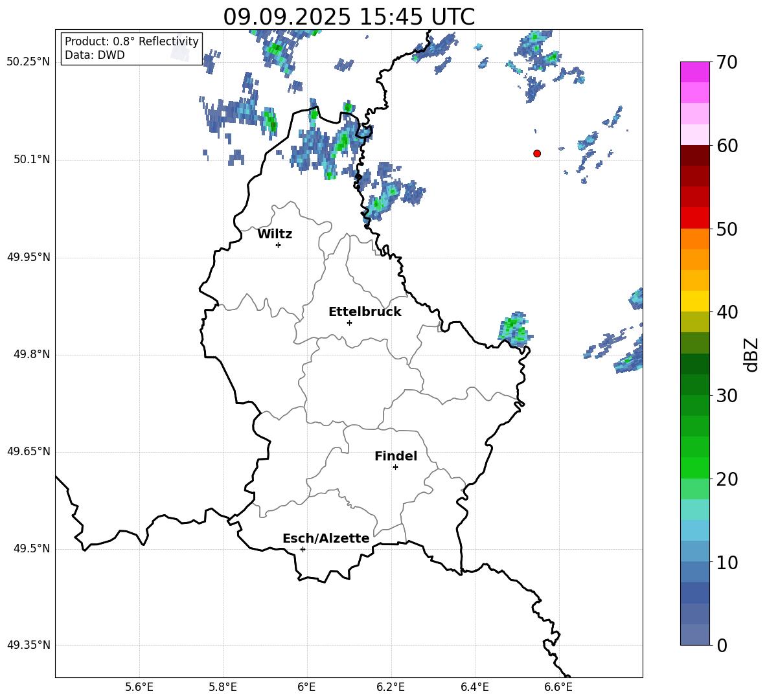The height and width of the screenshot is (700, 767).
Task: Click the Ettelbruck cross marker
Action: point(349,322)
